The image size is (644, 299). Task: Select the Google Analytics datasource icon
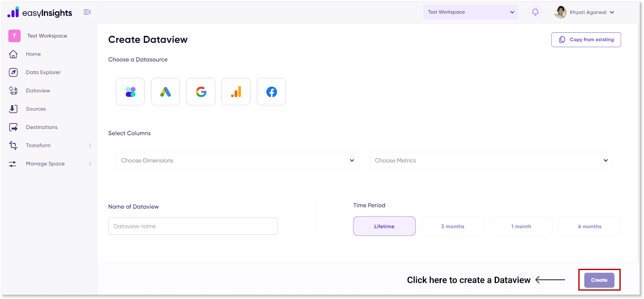click(x=236, y=92)
